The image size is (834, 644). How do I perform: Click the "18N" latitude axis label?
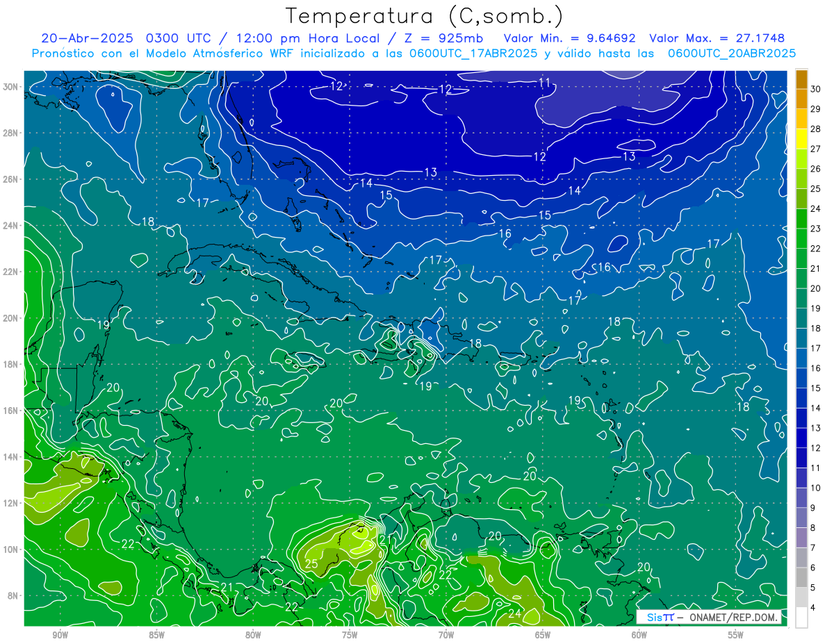coord(12,364)
